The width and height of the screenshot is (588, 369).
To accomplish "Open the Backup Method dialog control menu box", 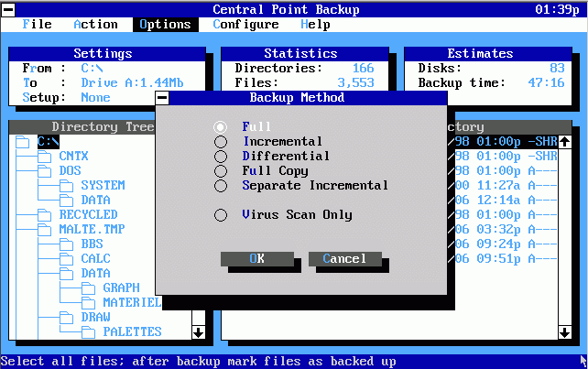I will (162, 98).
